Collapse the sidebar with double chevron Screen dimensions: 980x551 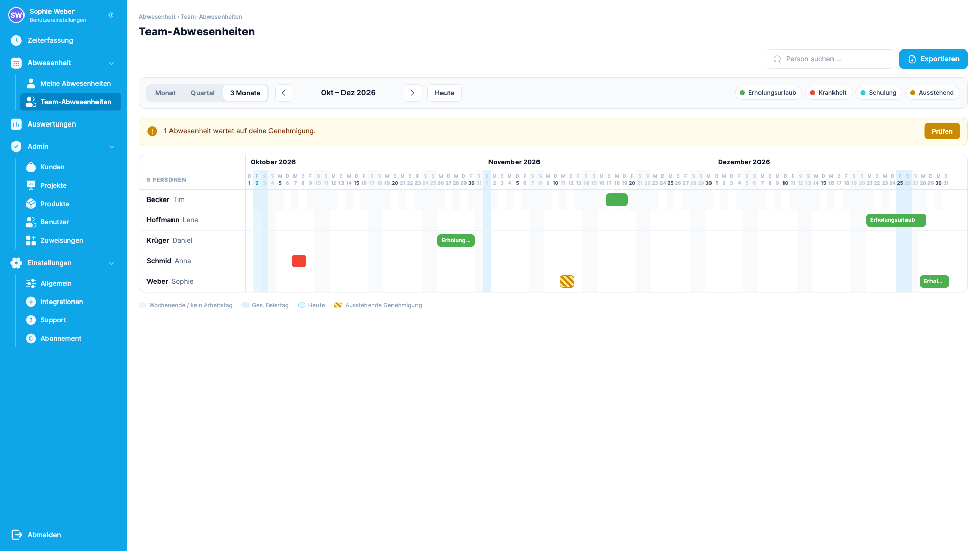pos(111,15)
